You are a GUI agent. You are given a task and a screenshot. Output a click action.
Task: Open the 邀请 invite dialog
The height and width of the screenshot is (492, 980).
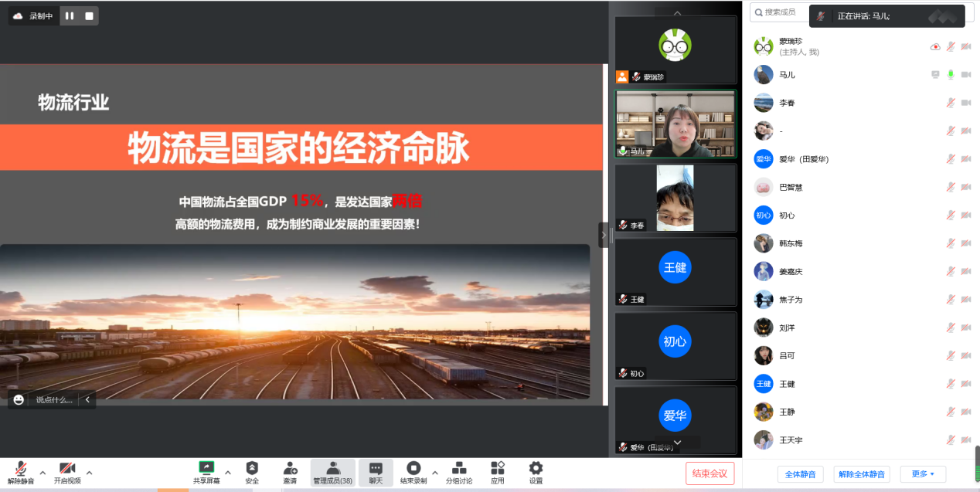pyautogui.click(x=290, y=472)
